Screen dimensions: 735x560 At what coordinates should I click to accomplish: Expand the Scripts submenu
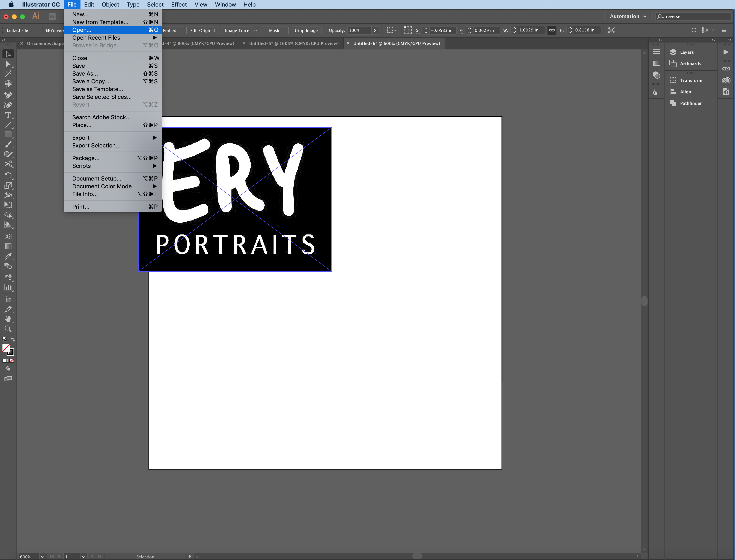[x=113, y=166]
